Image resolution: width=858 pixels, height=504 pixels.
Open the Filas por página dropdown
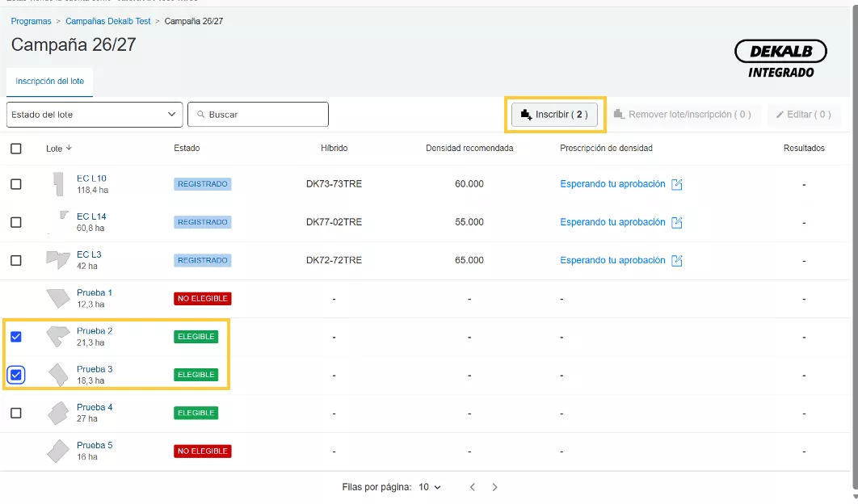coord(430,487)
